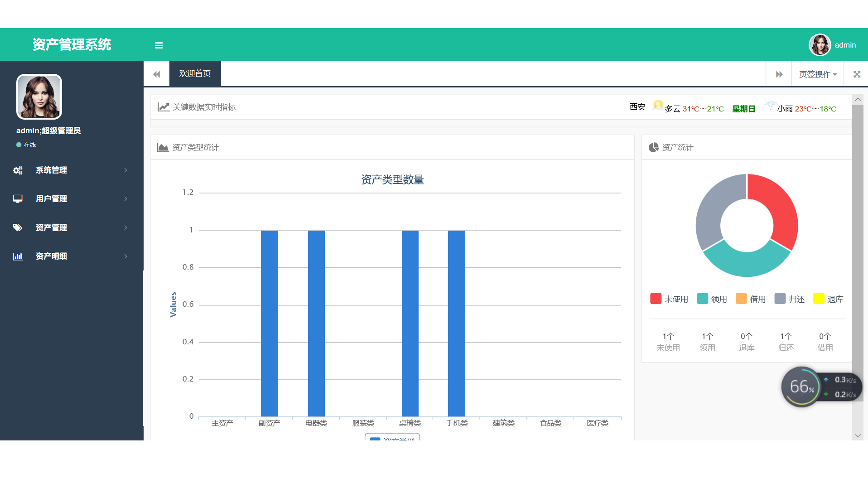868x493 pixels.
Task: Toggle the 未使用 legend item
Action: click(x=669, y=299)
